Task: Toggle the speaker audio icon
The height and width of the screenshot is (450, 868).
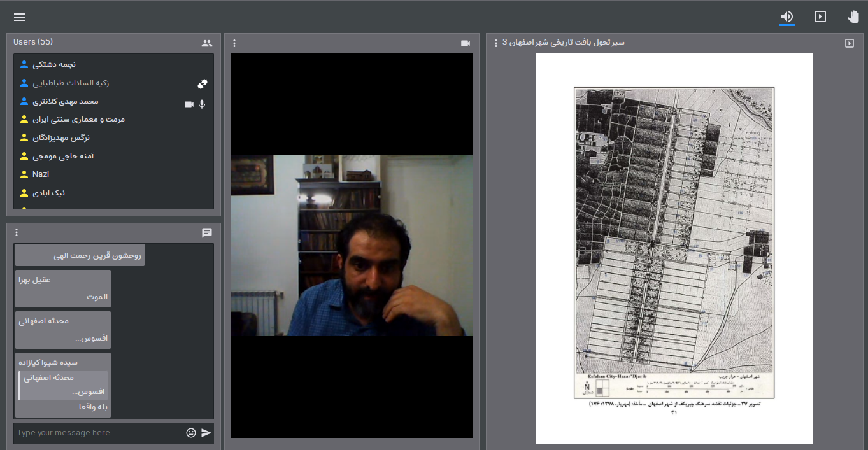Action: [787, 17]
